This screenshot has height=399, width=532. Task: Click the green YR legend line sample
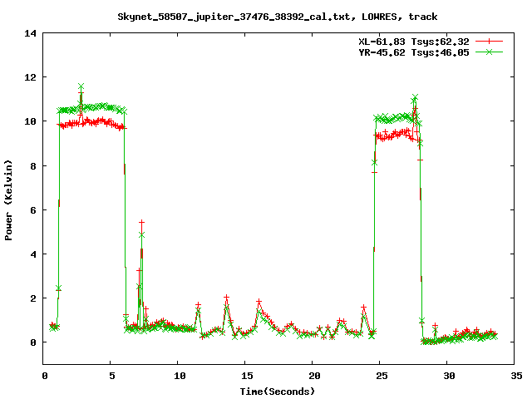tap(489, 52)
